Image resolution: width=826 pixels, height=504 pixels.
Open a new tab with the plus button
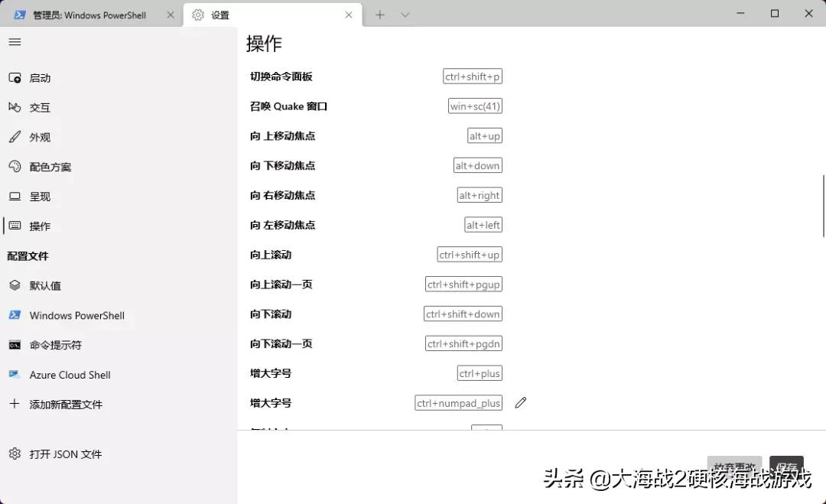click(x=380, y=15)
